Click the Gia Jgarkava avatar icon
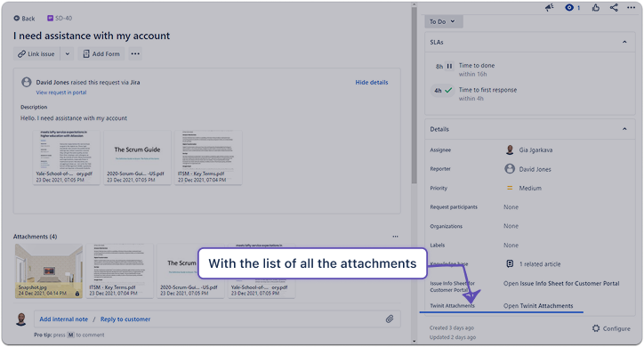Viewport: 644px width, 347px height. coord(510,149)
